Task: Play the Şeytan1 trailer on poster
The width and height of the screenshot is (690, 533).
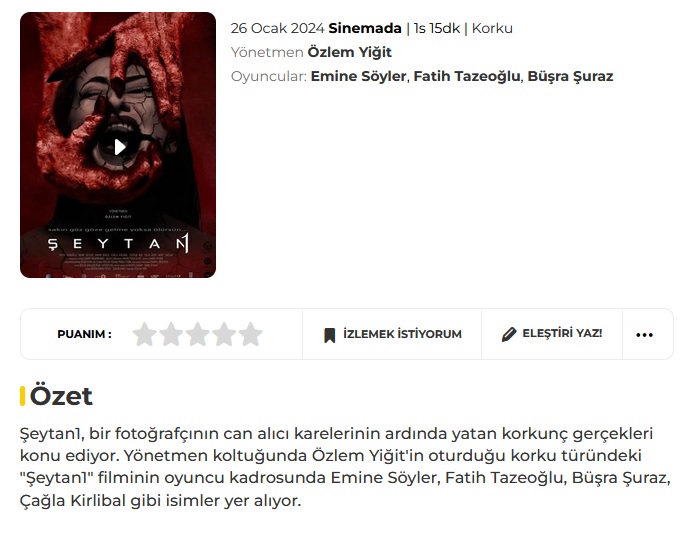Action: coord(120,147)
